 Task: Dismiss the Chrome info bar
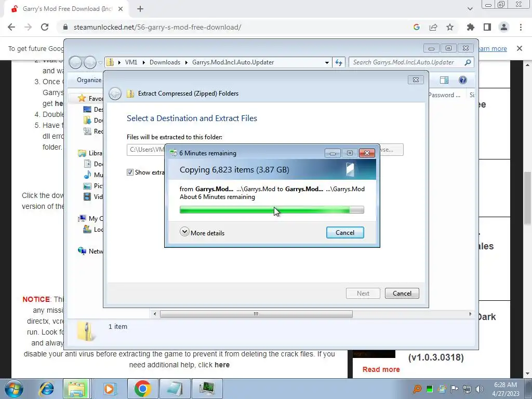pyautogui.click(x=520, y=48)
